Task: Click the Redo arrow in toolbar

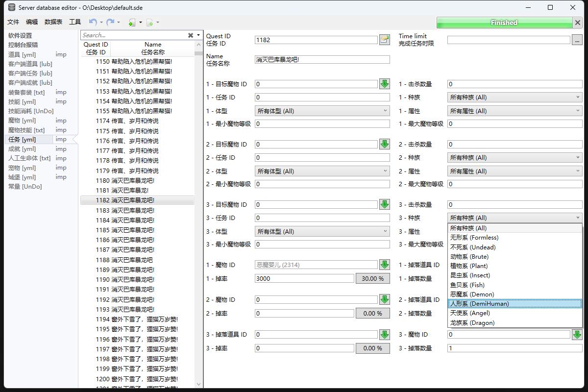Action: point(110,22)
